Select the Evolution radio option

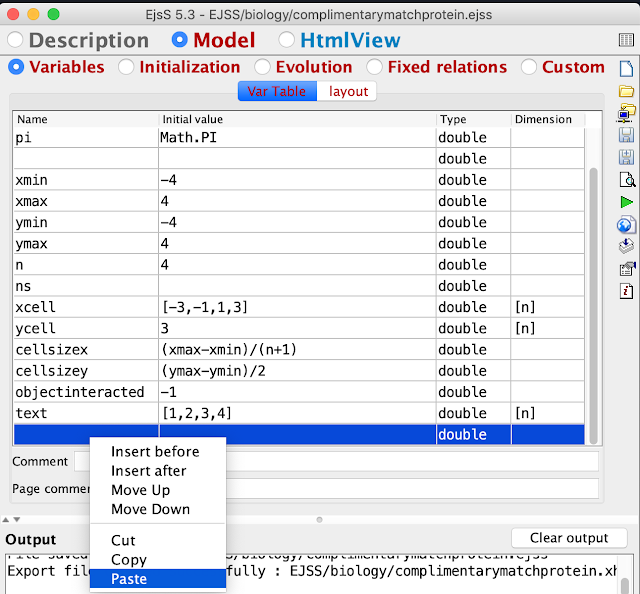(x=262, y=67)
